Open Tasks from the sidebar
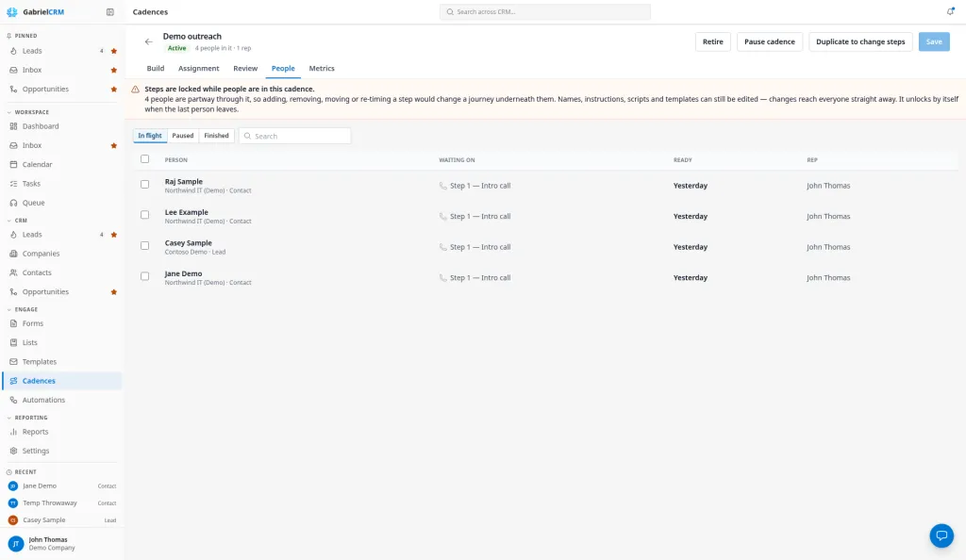 tap(61, 184)
